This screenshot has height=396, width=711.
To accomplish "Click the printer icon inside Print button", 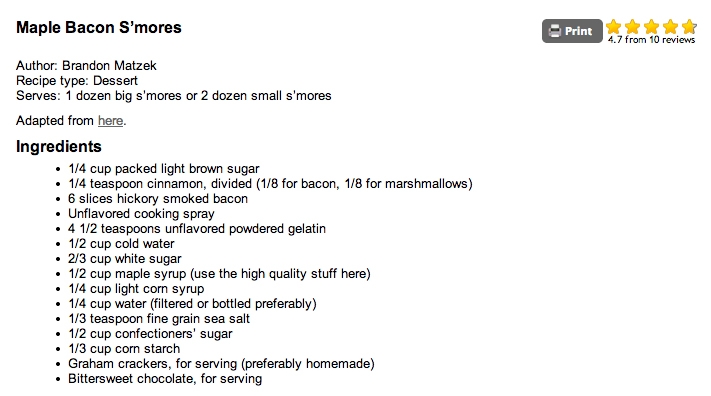I will click(555, 31).
